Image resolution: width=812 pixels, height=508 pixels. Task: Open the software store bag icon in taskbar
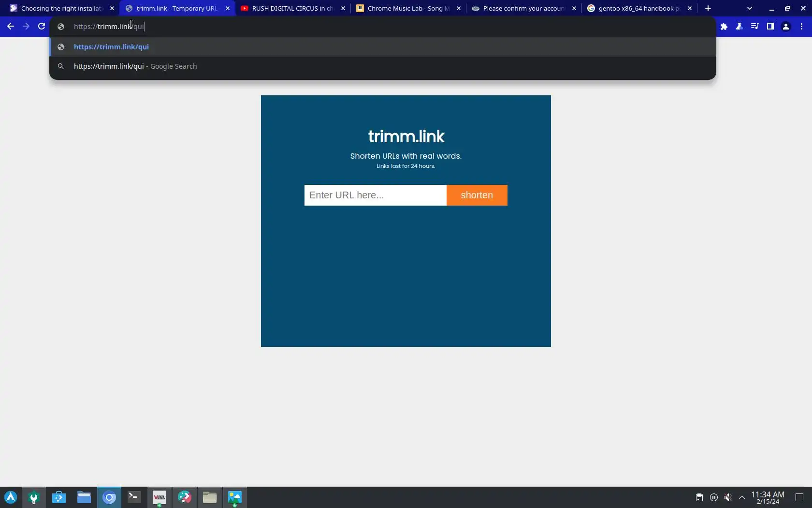point(59,497)
